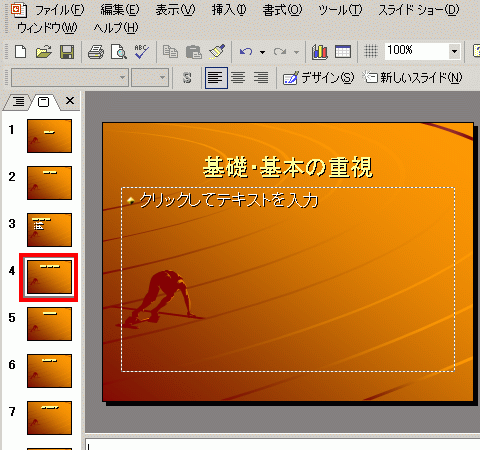Open the ウィンドウ(W) menu
Viewport: 480px width, 450px height.
coord(47,28)
